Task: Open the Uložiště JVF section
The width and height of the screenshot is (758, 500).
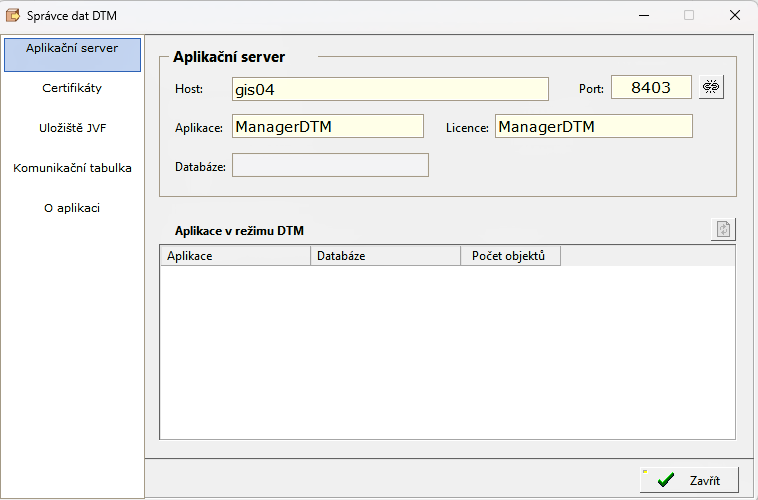Action: click(72, 128)
